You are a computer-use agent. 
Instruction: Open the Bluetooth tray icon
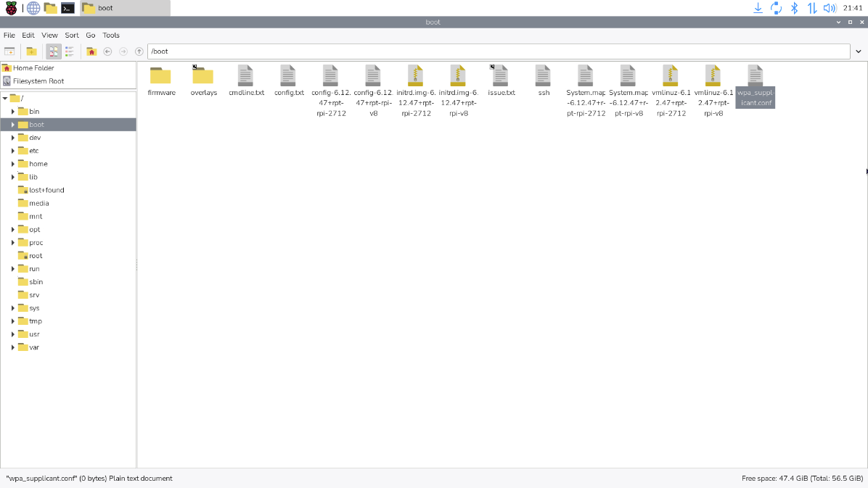tap(794, 8)
